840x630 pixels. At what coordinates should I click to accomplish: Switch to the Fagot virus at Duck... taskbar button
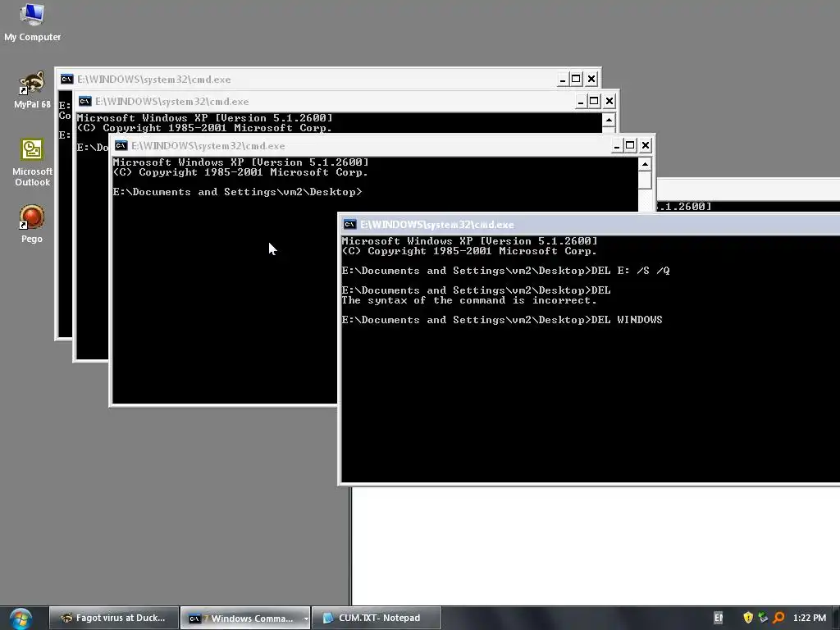pos(113,618)
